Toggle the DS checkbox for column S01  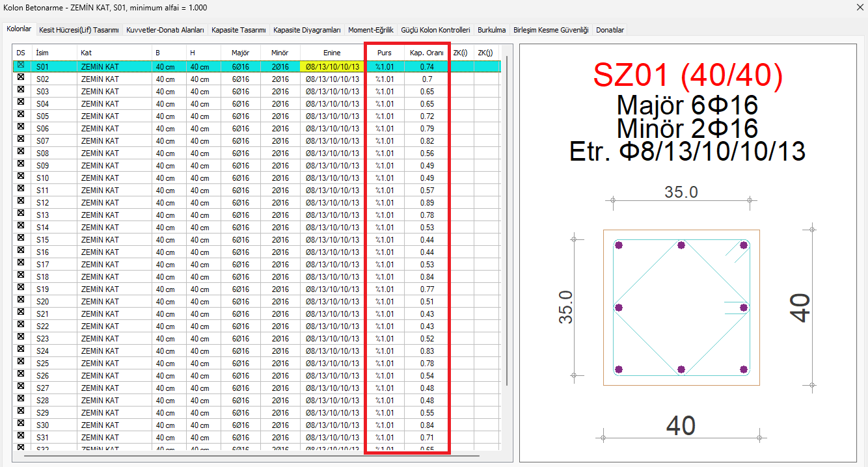pos(21,66)
